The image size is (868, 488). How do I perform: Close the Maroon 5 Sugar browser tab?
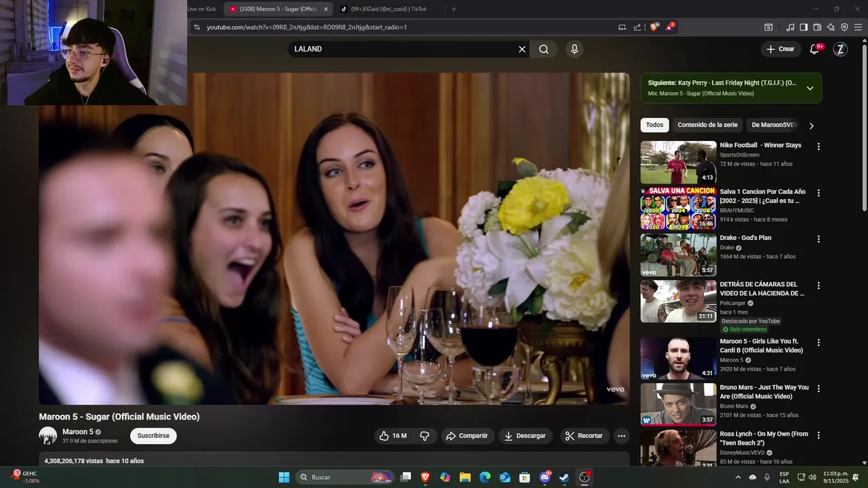[x=325, y=9]
